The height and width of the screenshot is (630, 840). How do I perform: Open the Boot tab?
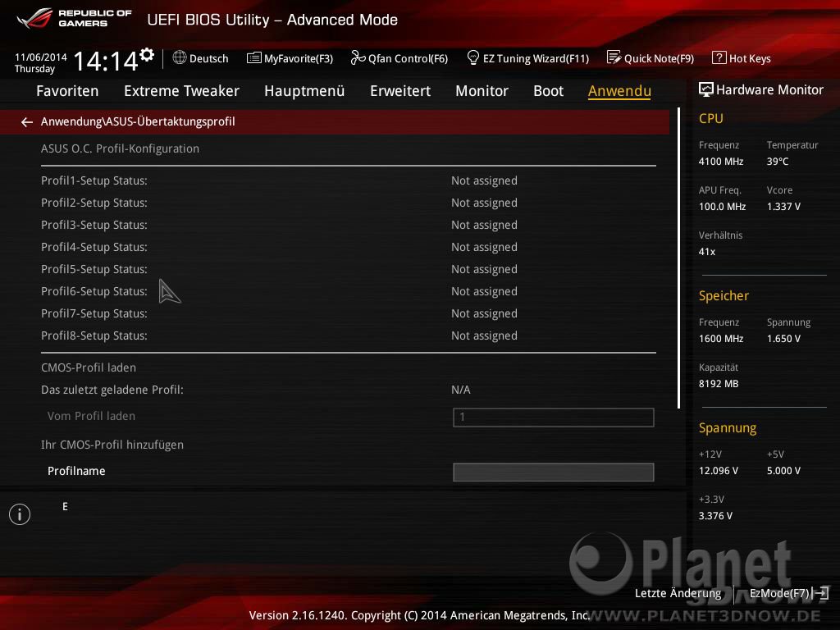pos(548,91)
